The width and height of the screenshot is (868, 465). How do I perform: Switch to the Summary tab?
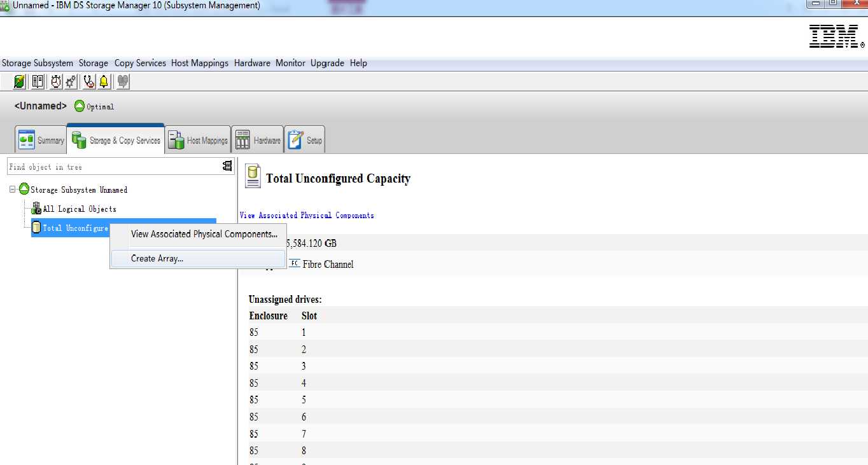pos(41,140)
